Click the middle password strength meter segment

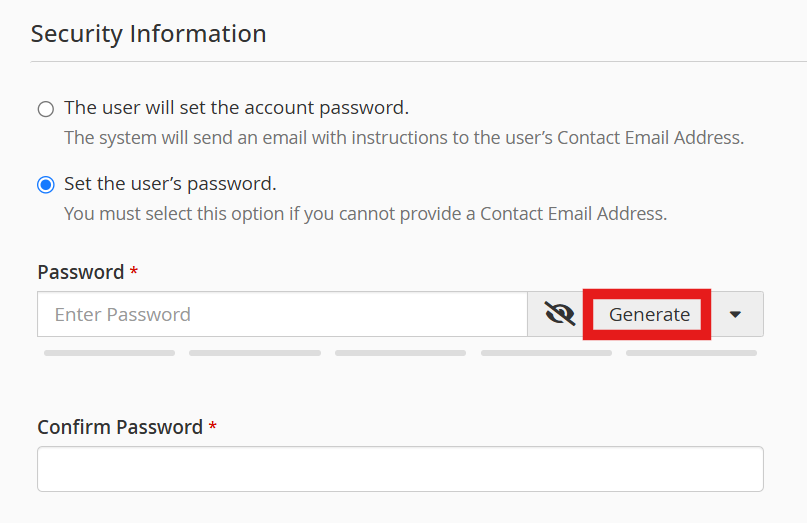point(400,353)
